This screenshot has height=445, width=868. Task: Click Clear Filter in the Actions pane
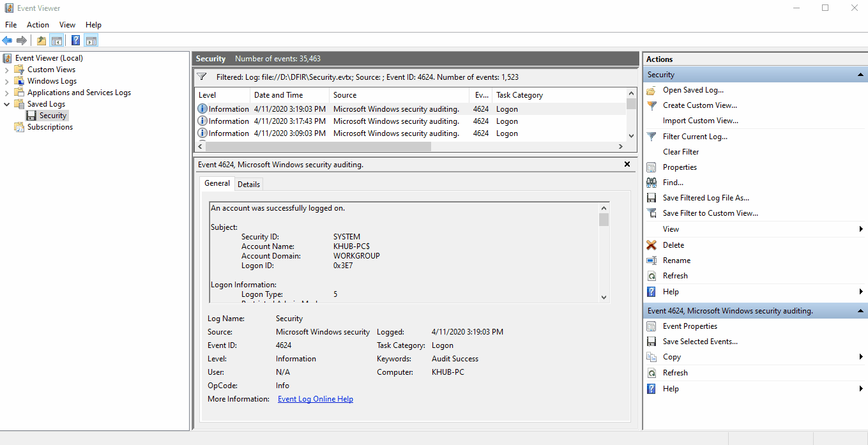point(680,151)
